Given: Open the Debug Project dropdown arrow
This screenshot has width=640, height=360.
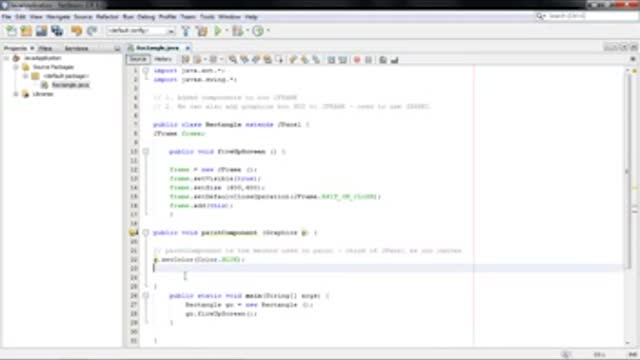Looking at the screenshot, I should (x=247, y=31).
